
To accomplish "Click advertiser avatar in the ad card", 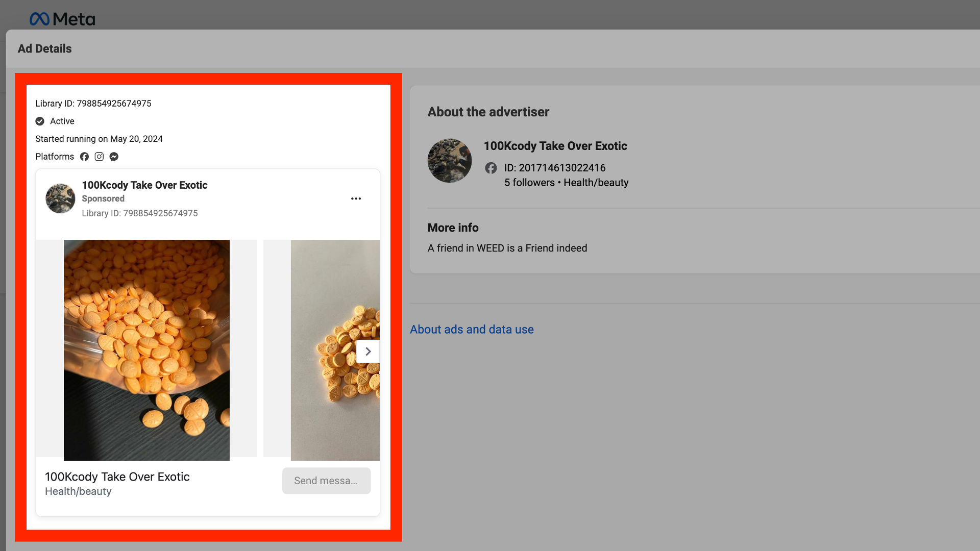I will pos(60,198).
